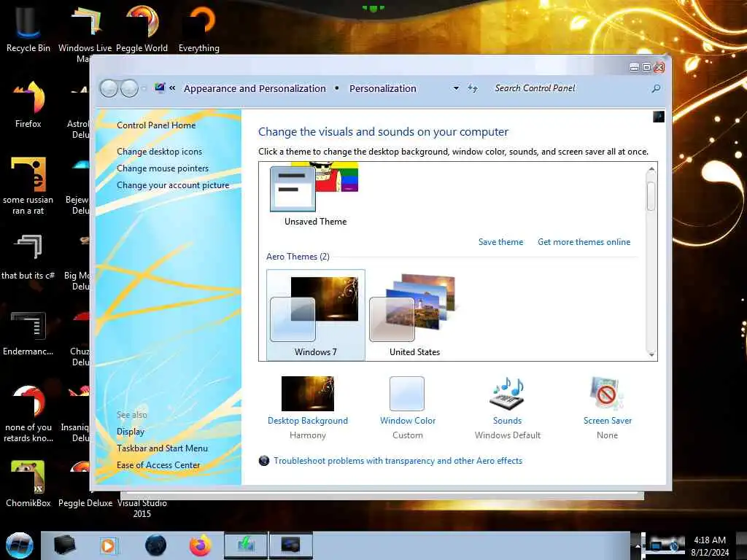Click the help icon in Personalization window
Image resolution: width=747 pixels, height=560 pixels.
[659, 117]
